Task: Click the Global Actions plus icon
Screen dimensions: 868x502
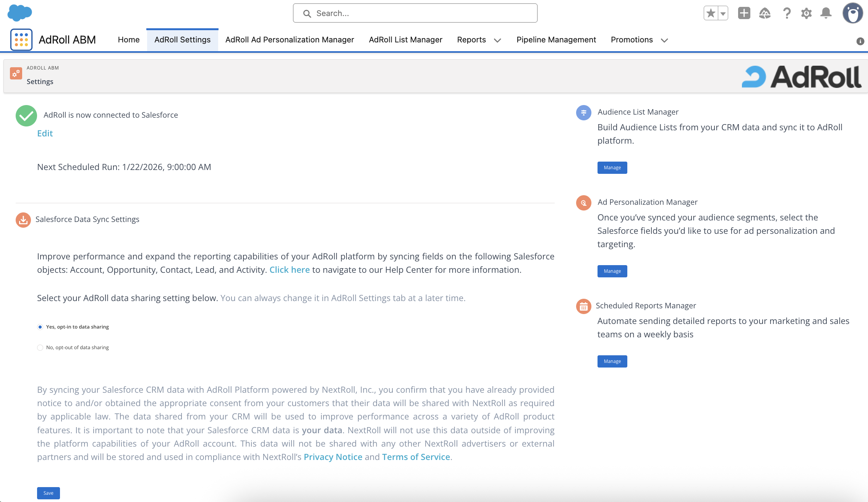Action: (x=744, y=13)
